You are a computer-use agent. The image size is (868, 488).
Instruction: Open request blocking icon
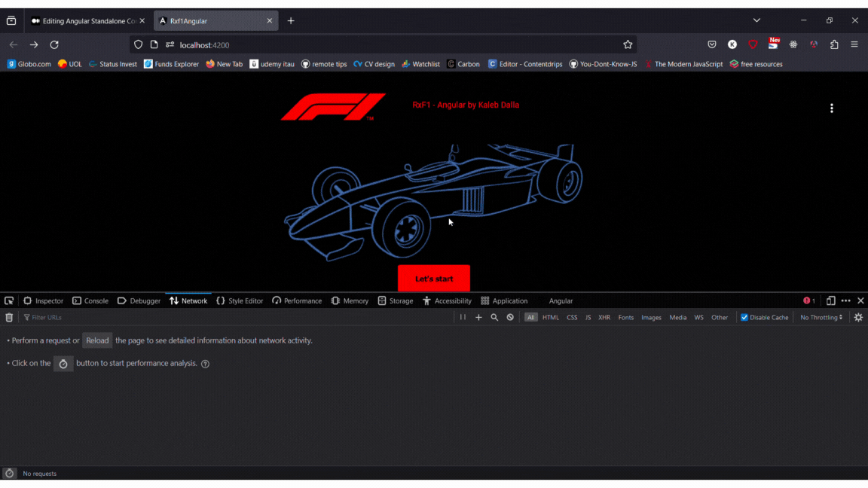510,318
